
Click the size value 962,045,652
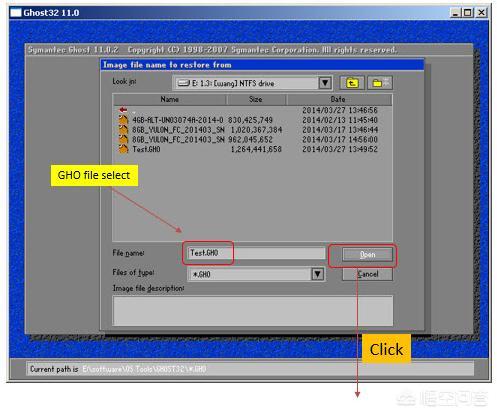250,139
